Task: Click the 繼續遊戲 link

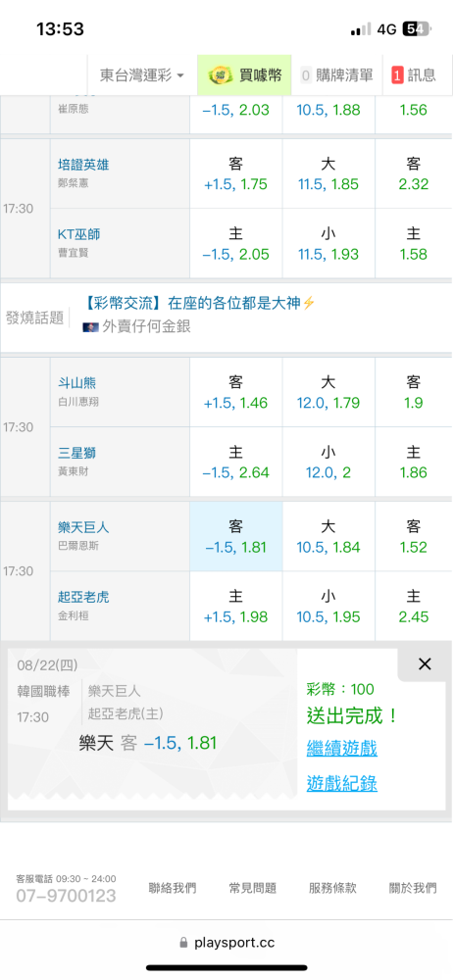Action: pos(341,748)
